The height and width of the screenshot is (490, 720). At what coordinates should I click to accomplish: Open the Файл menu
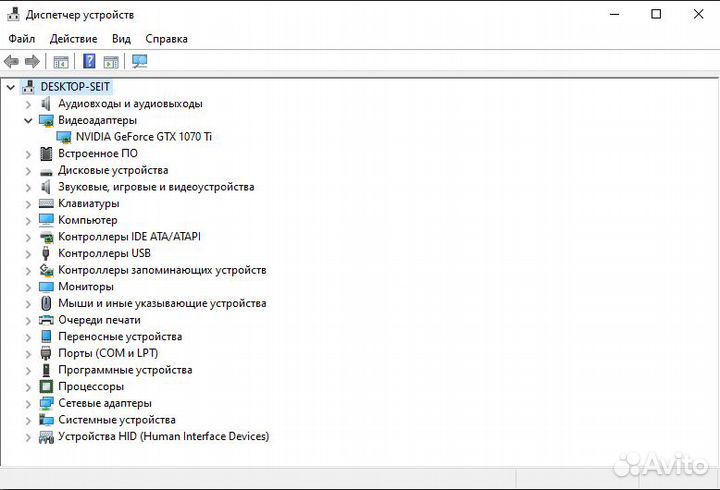coord(22,39)
